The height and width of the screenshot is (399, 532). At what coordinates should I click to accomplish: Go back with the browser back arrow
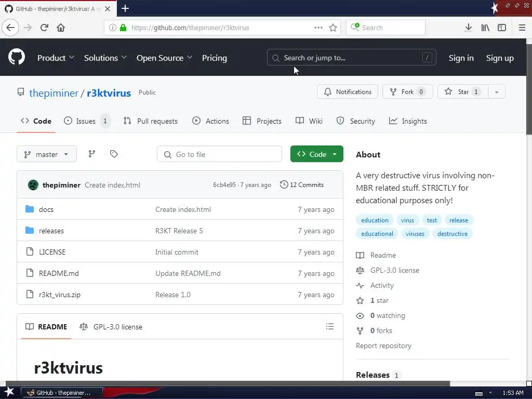(10, 28)
